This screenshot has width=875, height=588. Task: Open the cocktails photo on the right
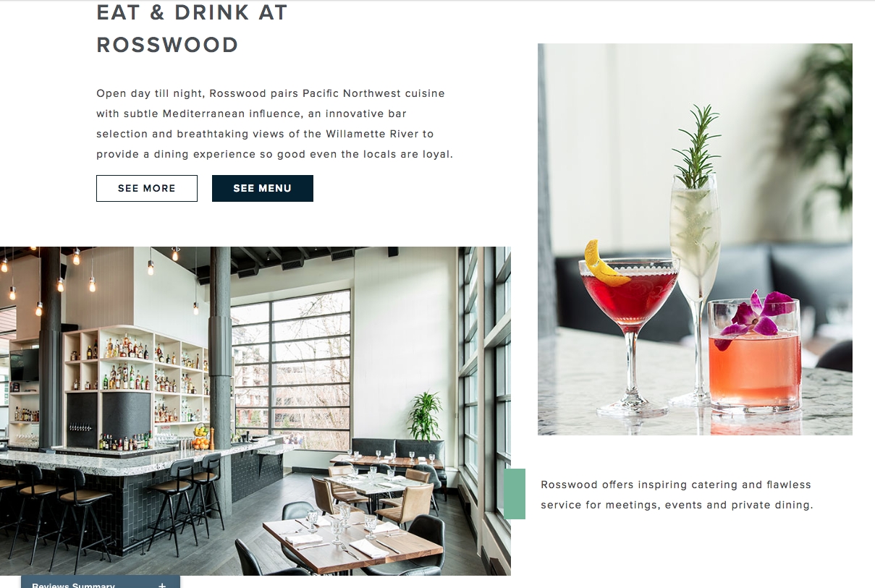pyautogui.click(x=695, y=239)
